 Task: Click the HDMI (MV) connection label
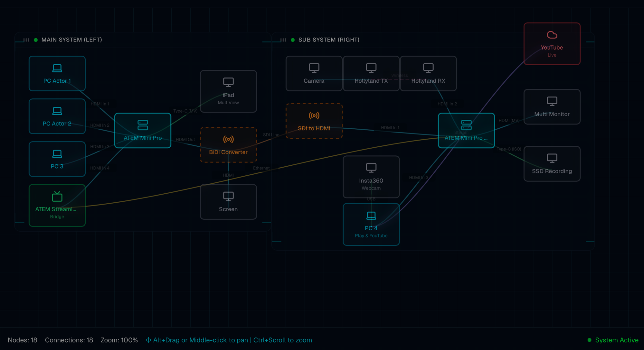[509, 120]
